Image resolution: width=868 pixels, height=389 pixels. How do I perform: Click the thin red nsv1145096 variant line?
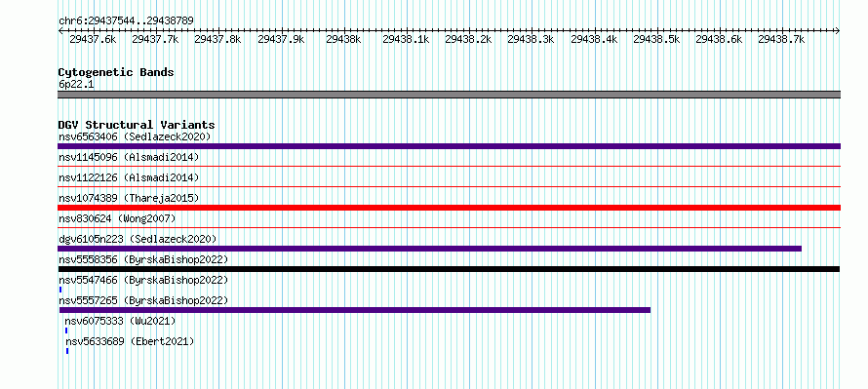(449, 166)
